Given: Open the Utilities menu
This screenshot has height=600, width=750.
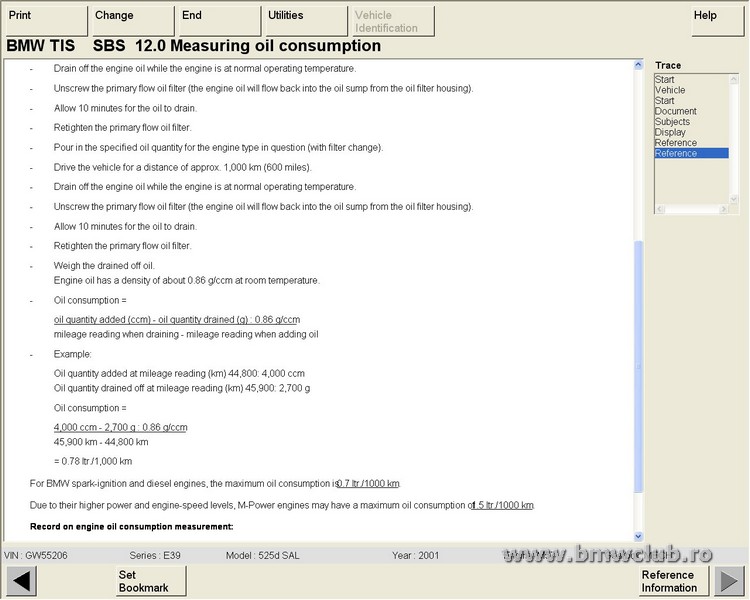Looking at the screenshot, I should pyautogui.click(x=305, y=21).
